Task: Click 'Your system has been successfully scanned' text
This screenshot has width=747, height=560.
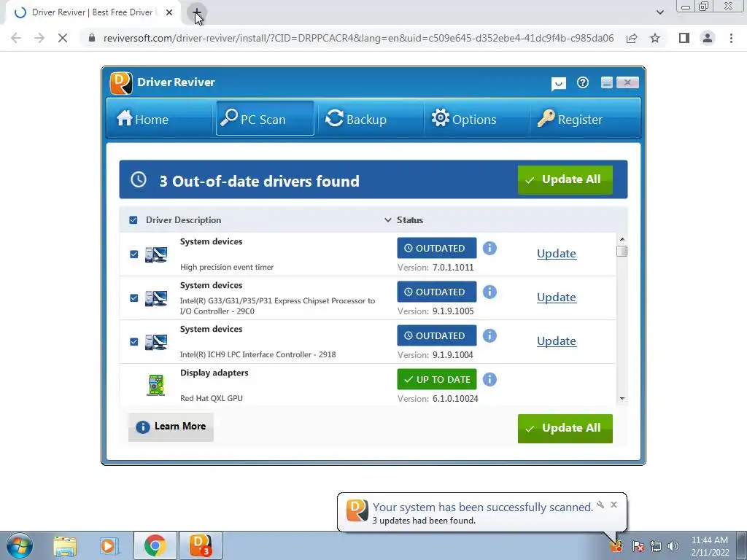Action: 483,507
